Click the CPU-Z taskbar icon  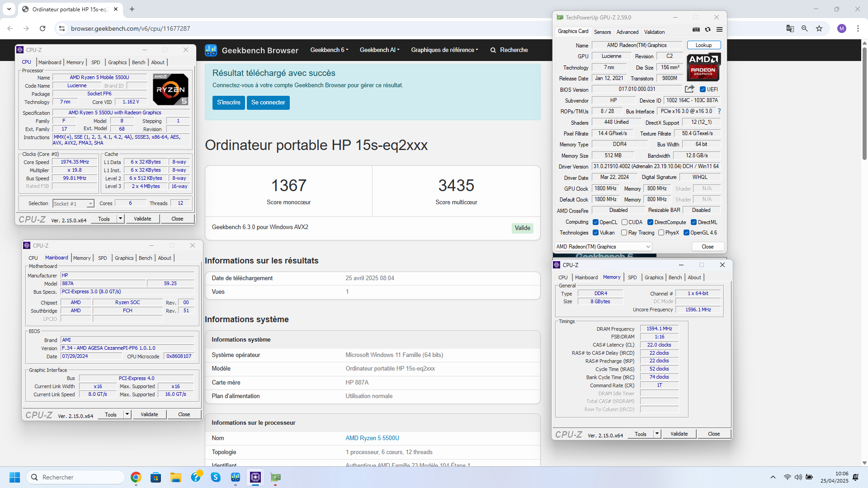click(255, 477)
